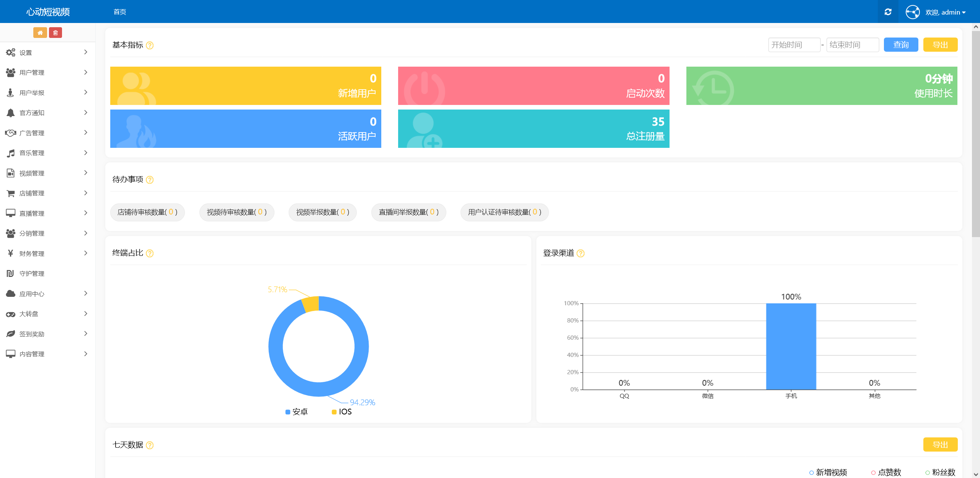Viewport: 980px width, 478px height.
Task: Click the red trash icon above sidebar
Action: (x=56, y=33)
